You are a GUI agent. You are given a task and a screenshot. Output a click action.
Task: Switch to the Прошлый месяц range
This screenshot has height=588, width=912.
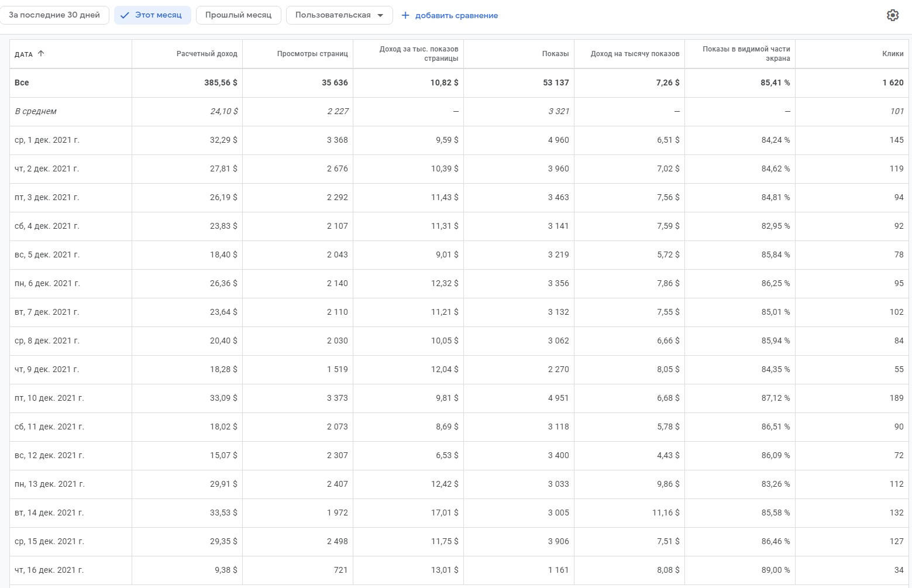point(238,15)
